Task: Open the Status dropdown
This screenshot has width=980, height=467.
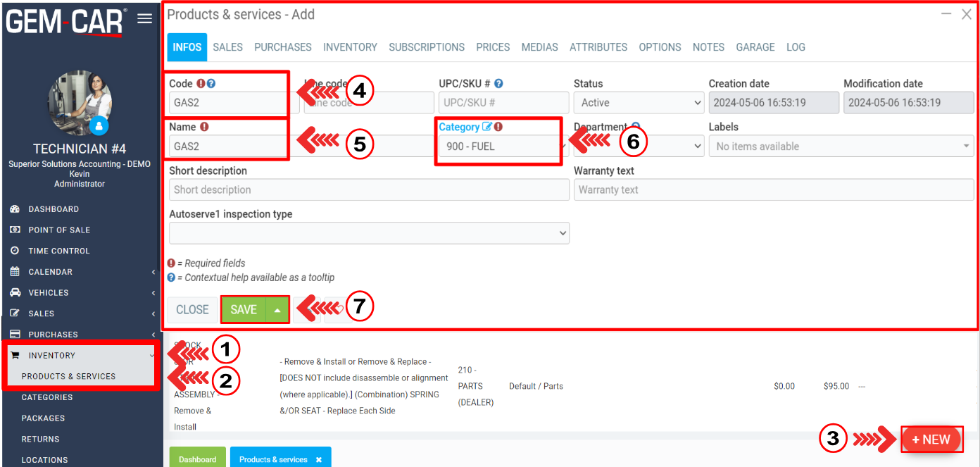Action: (638, 103)
